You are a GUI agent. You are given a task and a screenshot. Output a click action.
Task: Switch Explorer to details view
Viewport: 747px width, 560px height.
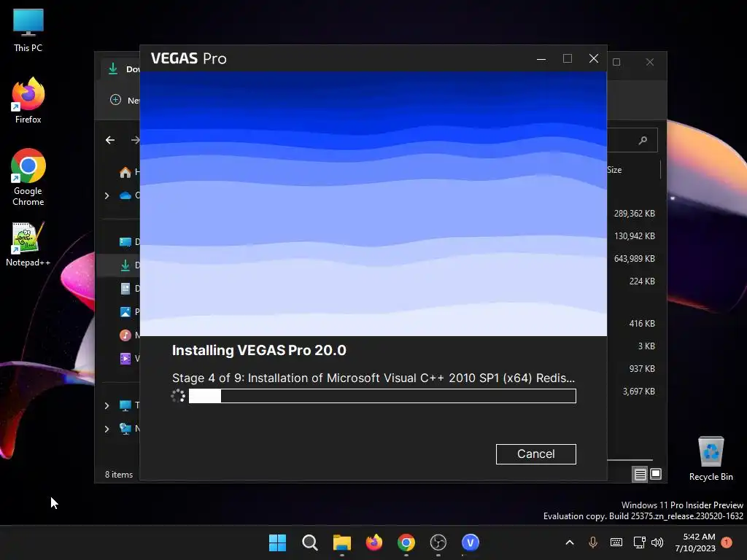coord(640,474)
